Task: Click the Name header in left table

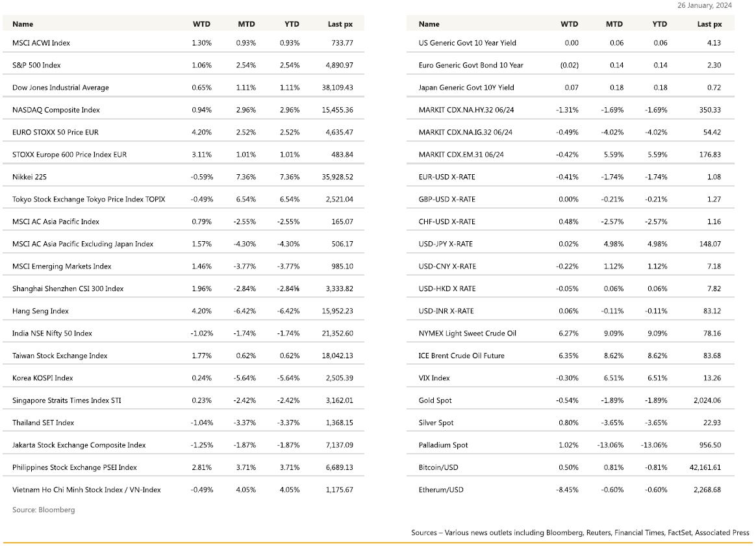Action: coord(23,24)
